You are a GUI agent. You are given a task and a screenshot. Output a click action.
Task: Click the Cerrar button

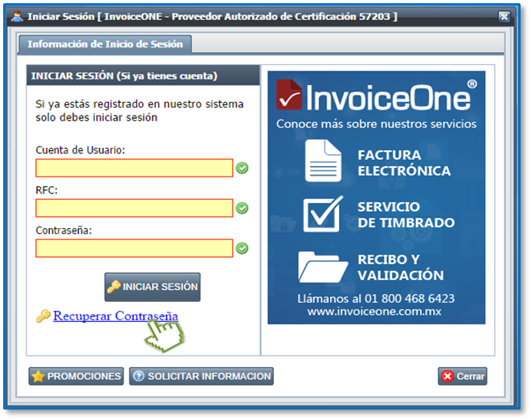(462, 376)
